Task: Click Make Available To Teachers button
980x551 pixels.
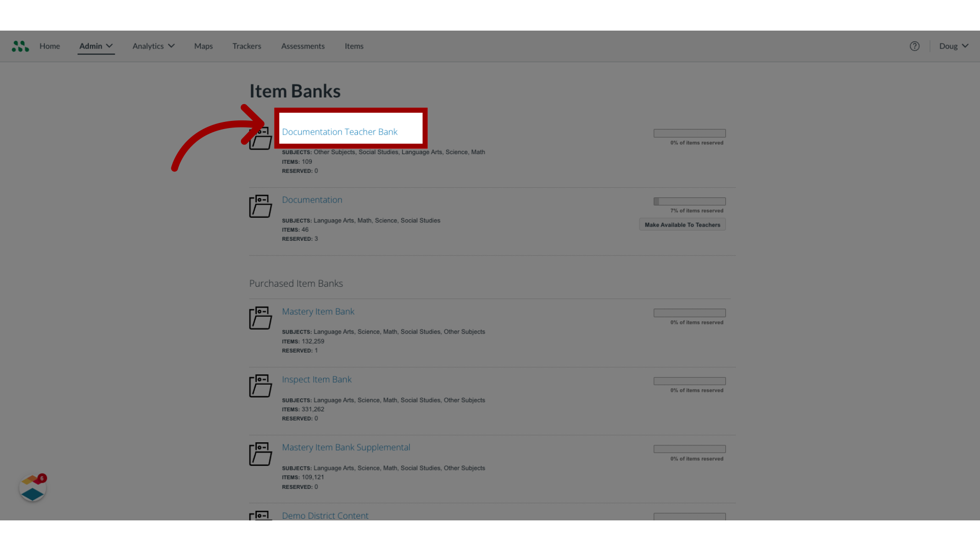Action: point(682,224)
